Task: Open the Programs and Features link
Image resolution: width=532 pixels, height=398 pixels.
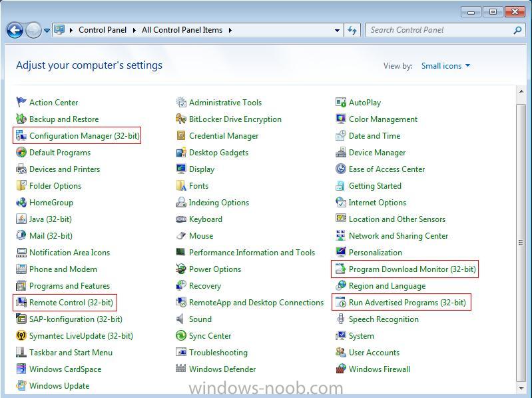Action: click(x=69, y=285)
